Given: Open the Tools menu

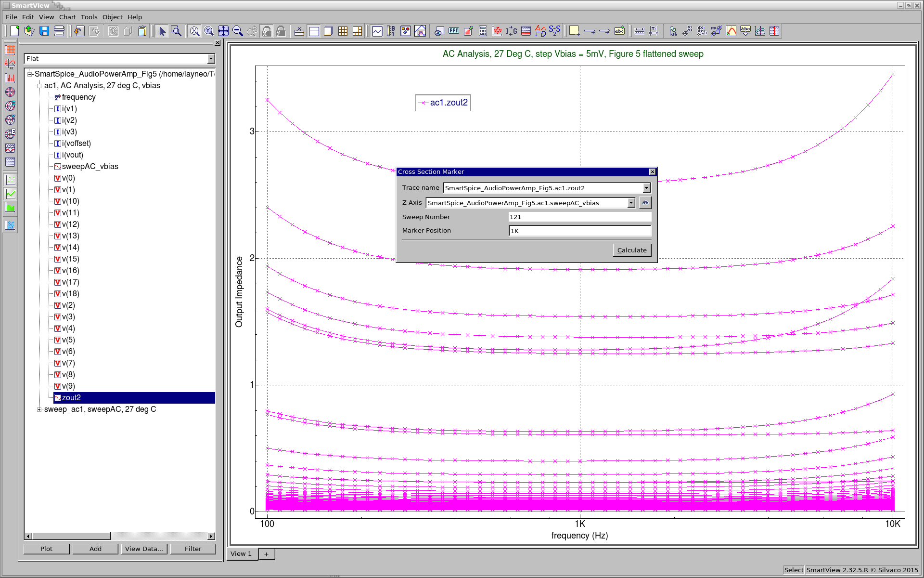Looking at the screenshot, I should 89,17.
